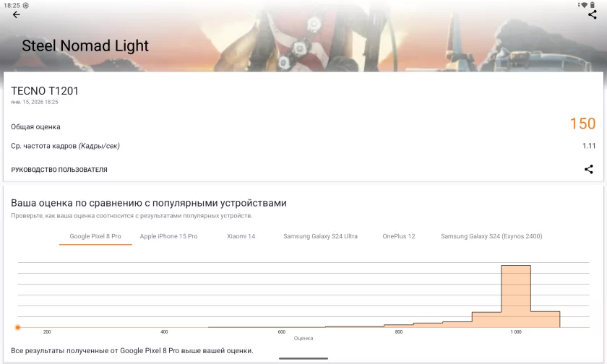Tap the navigation gesture handle bar
The width and height of the screenshot is (607, 364).
click(x=303, y=359)
